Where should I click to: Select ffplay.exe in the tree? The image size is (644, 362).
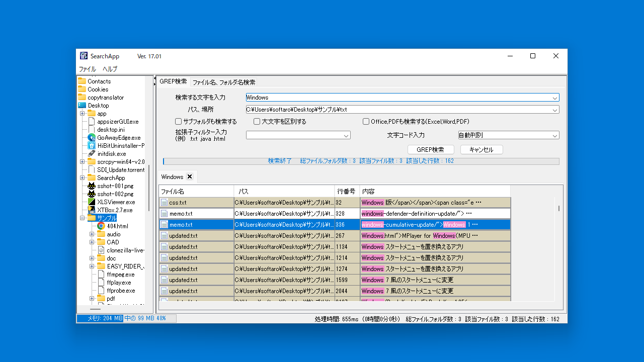click(x=119, y=282)
